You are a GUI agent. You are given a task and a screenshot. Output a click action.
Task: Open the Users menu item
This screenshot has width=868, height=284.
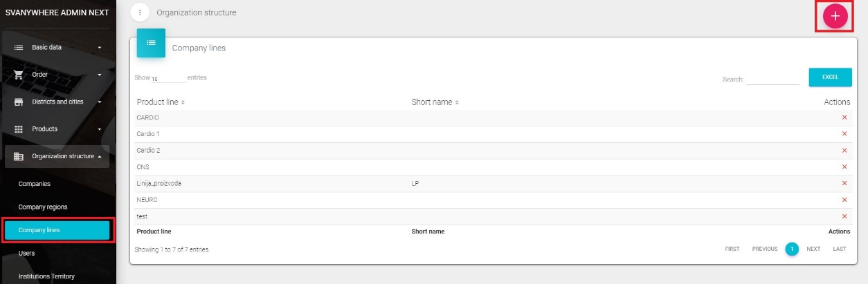coord(26,254)
